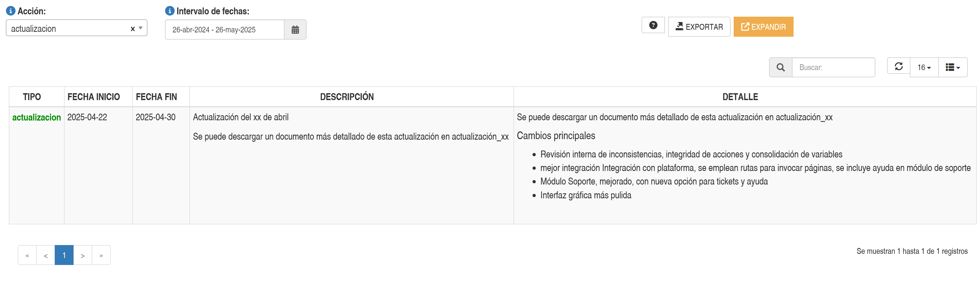Click the magnifying glass search icon
Image resolution: width=980 pixels, height=304 pixels.
[x=780, y=68]
